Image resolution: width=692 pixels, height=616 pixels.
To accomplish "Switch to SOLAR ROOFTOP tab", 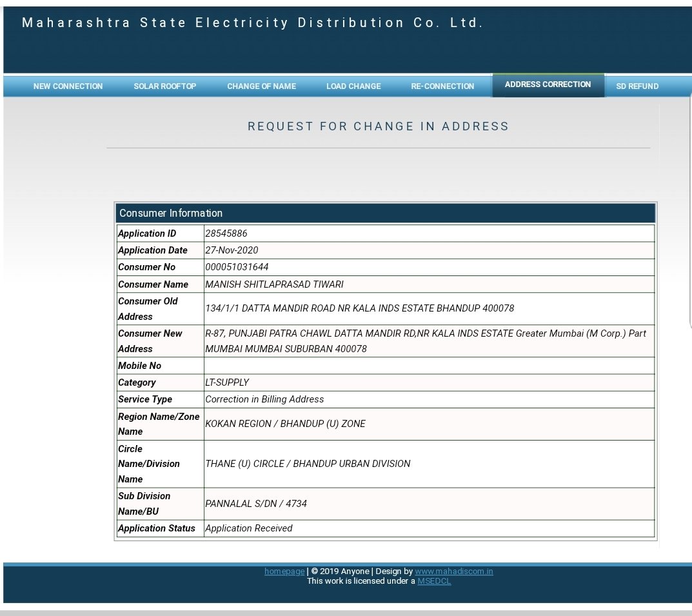I will click(x=165, y=86).
